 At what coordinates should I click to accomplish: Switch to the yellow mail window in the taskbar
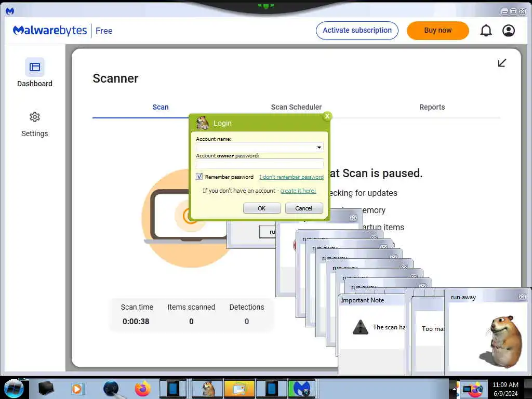tap(239, 389)
